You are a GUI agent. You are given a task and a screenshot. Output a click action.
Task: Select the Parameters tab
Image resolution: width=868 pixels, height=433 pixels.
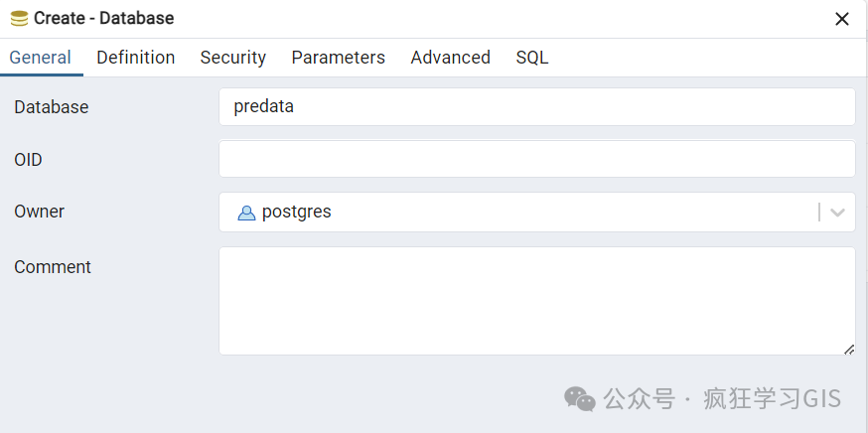click(x=338, y=58)
